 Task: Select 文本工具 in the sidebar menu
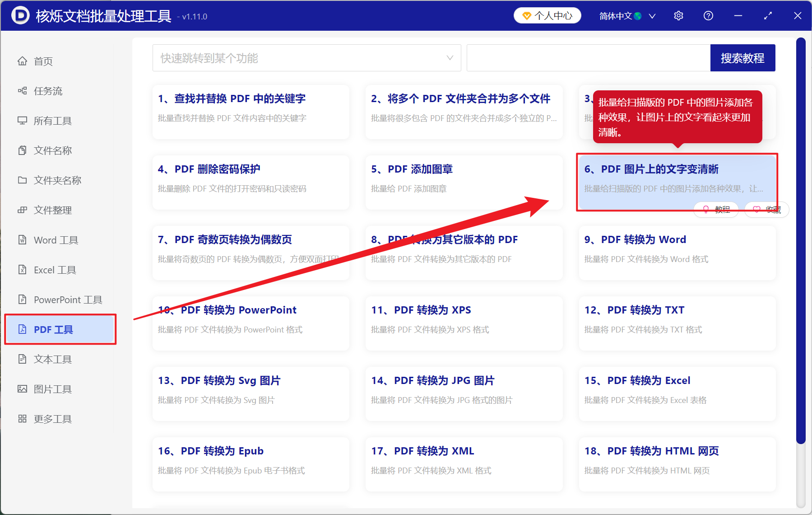point(51,359)
